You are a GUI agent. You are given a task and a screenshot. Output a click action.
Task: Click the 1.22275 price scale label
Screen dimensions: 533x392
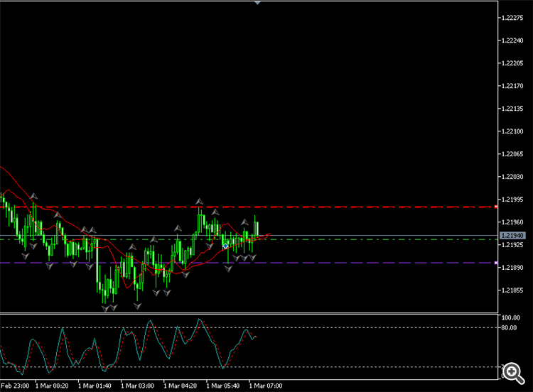[512, 18]
